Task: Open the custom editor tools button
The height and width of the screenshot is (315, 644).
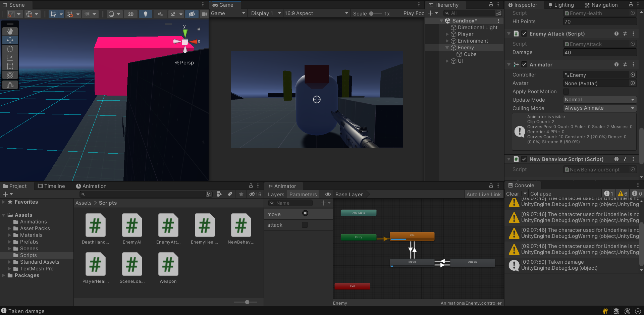Action: click(x=10, y=85)
